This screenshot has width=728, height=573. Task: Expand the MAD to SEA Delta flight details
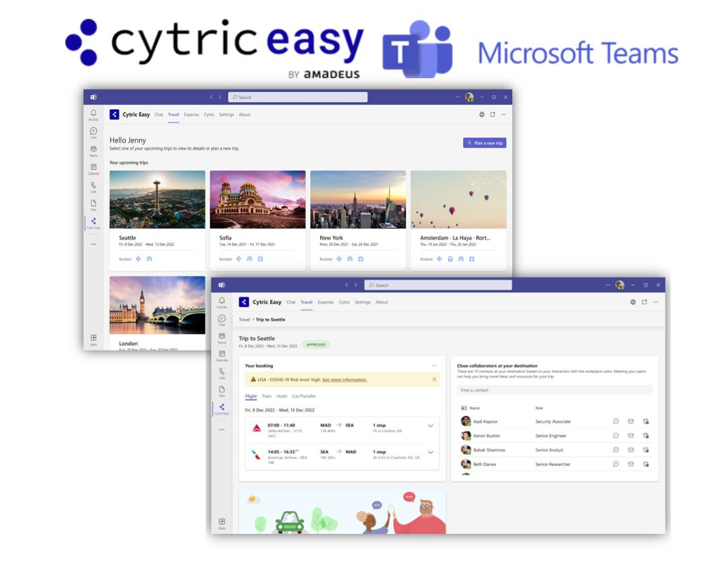(430, 426)
